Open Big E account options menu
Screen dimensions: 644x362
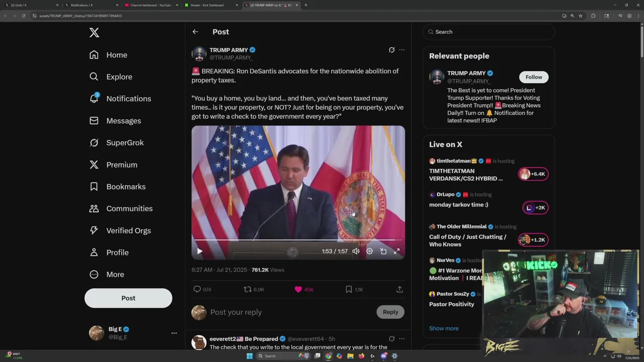click(174, 333)
